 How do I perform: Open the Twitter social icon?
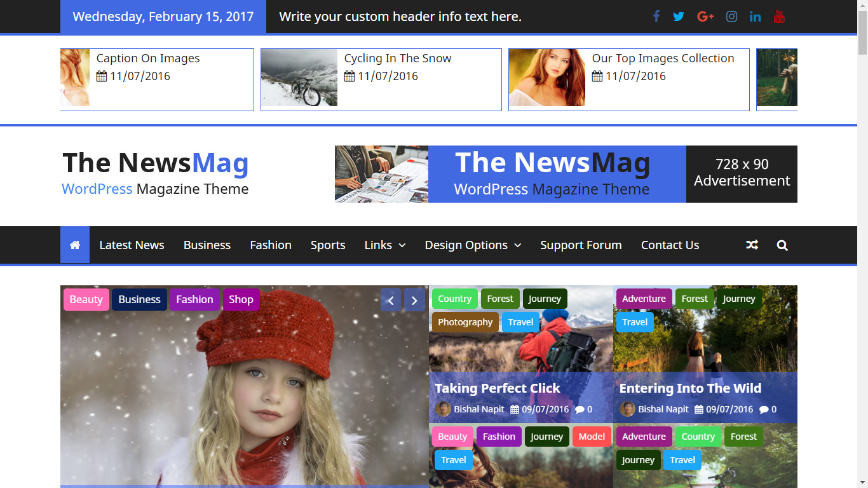click(679, 17)
